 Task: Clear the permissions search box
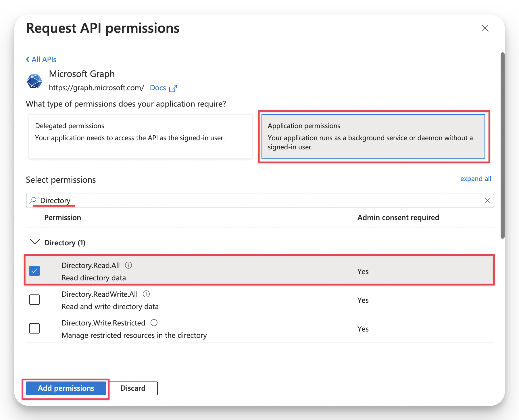click(487, 201)
